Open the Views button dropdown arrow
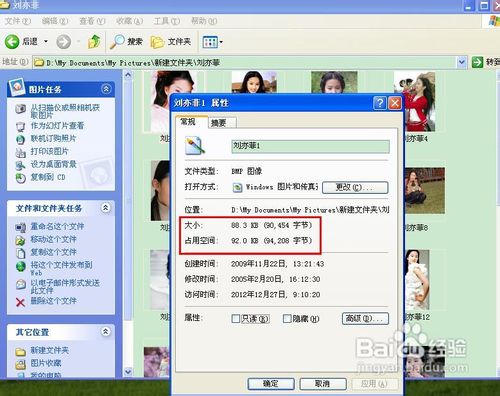 tap(221, 42)
